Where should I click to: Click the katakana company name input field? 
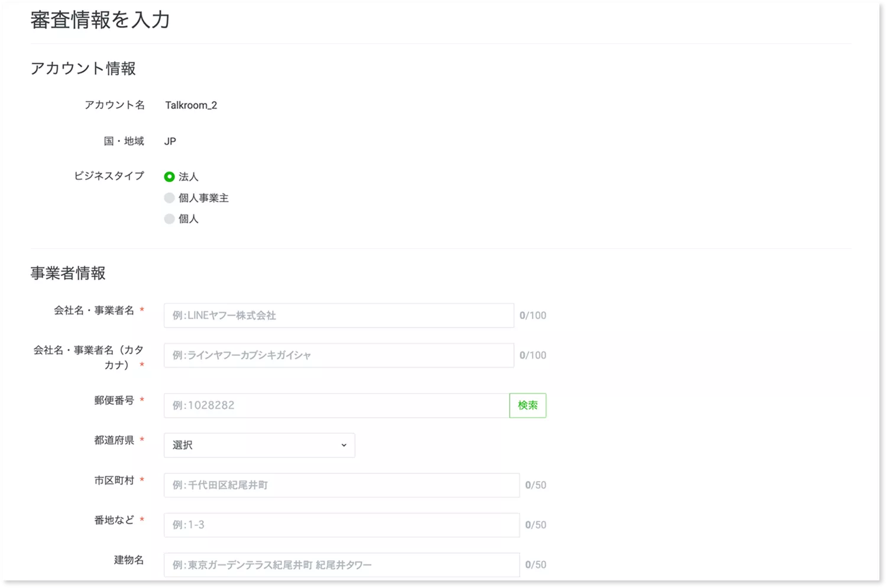pos(338,355)
